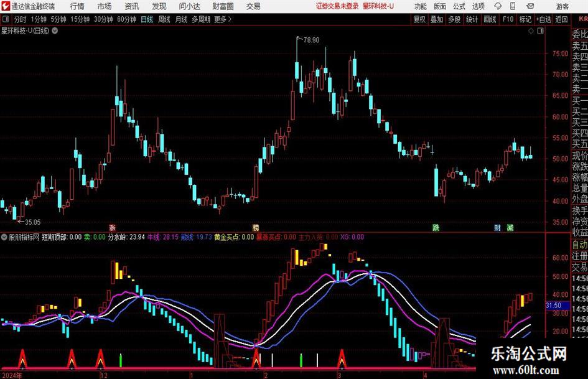Screen dimensions: 588x379
Task: Click the 标记 mark button
Action: (525, 19)
